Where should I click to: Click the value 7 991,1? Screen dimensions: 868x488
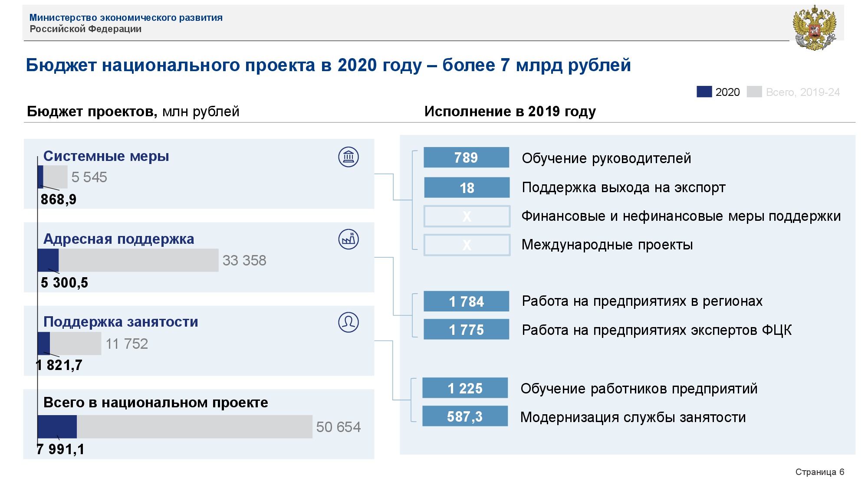(x=60, y=449)
